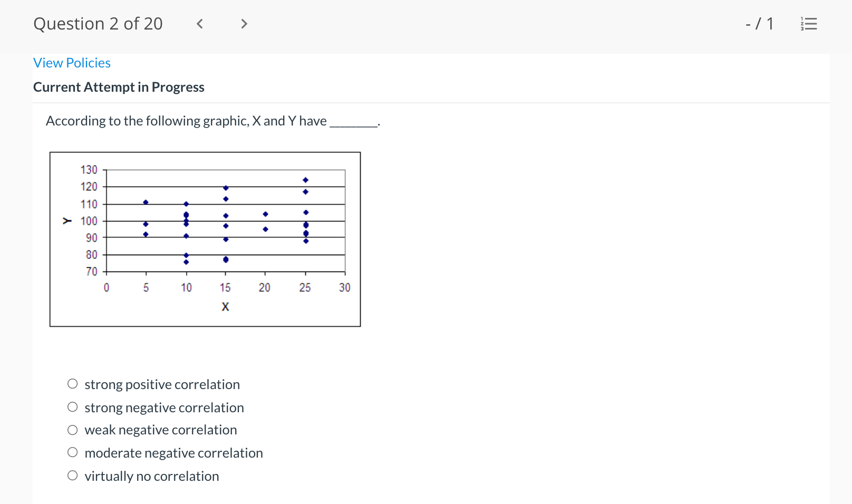Navigate to the previous question chevron
Viewport: 852px width, 504px height.
coord(199,23)
